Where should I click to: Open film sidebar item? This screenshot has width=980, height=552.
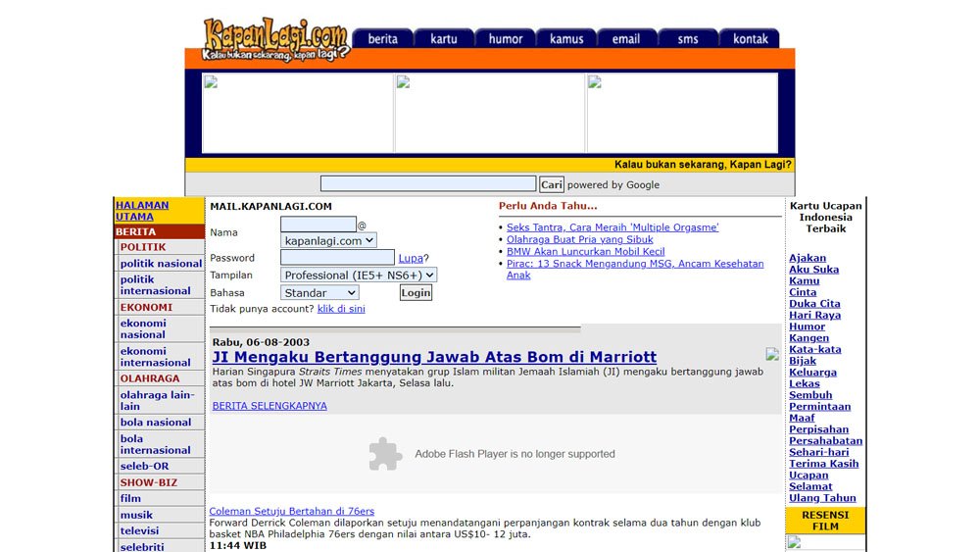tap(130, 499)
